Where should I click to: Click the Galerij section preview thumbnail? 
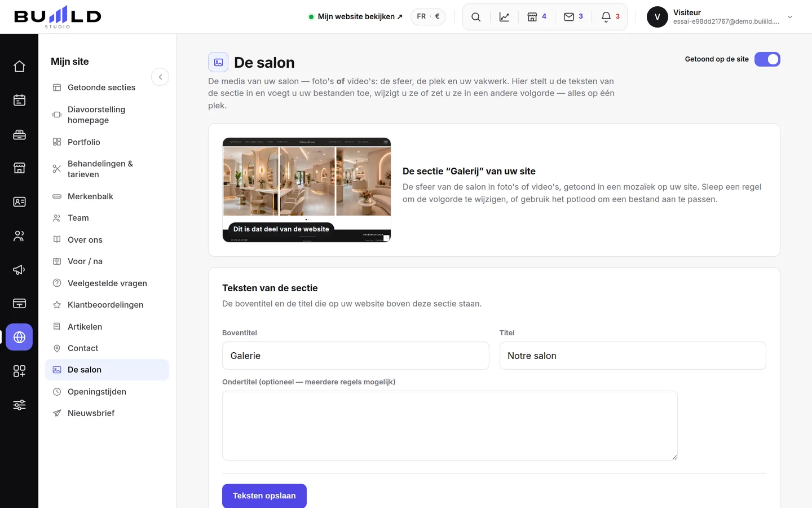click(x=307, y=190)
